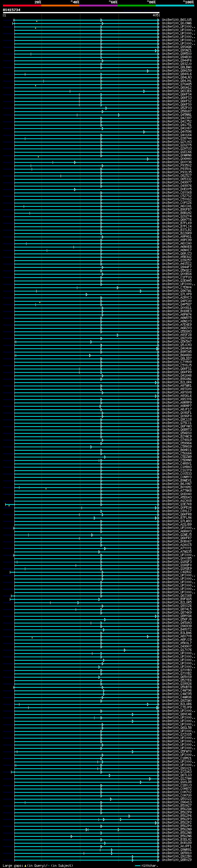Select the UniRef100_Q41646 label
Viewport: 197px width, 868px height.
[x=177, y=375]
